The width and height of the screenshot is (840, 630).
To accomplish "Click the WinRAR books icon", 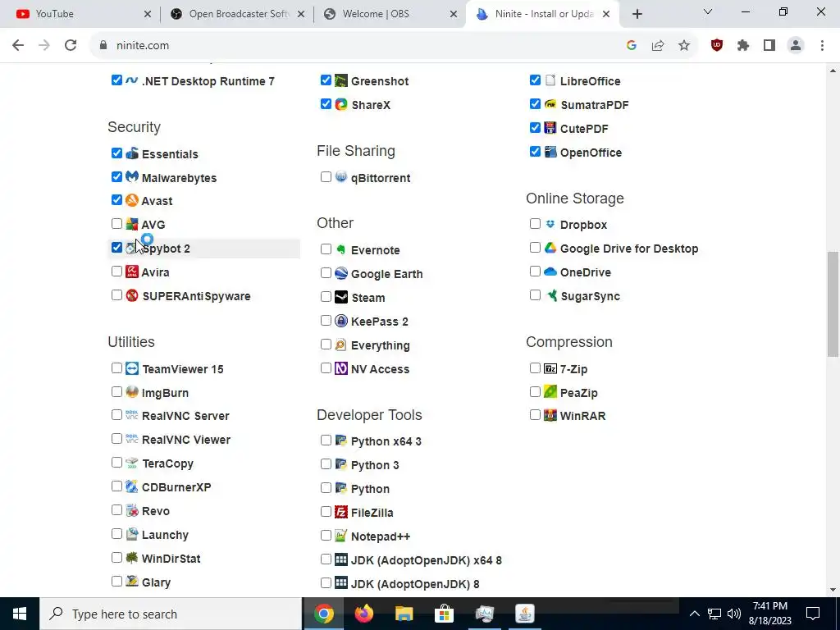I will pyautogui.click(x=550, y=415).
